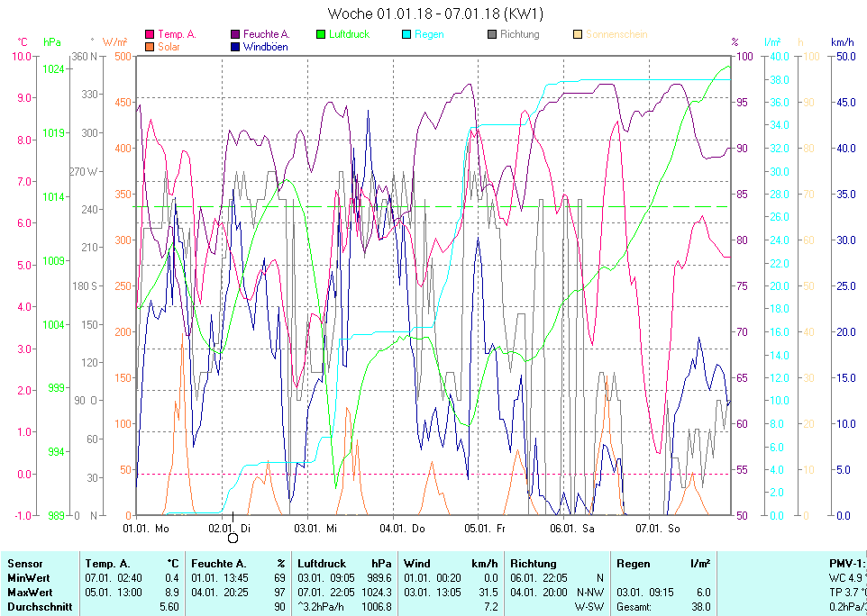The image size is (867, 616).
Task: Click the max wind time '03.01. 13:05'
Action: pyautogui.click(x=433, y=593)
